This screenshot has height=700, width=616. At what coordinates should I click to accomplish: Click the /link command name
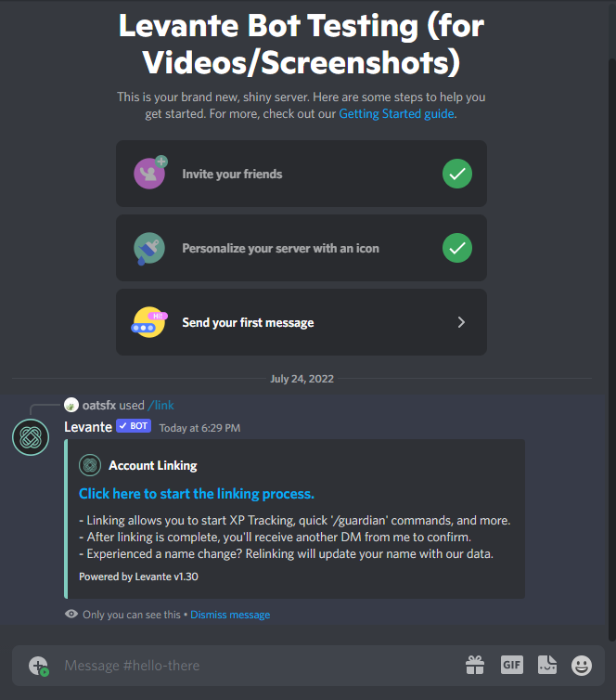click(x=160, y=406)
